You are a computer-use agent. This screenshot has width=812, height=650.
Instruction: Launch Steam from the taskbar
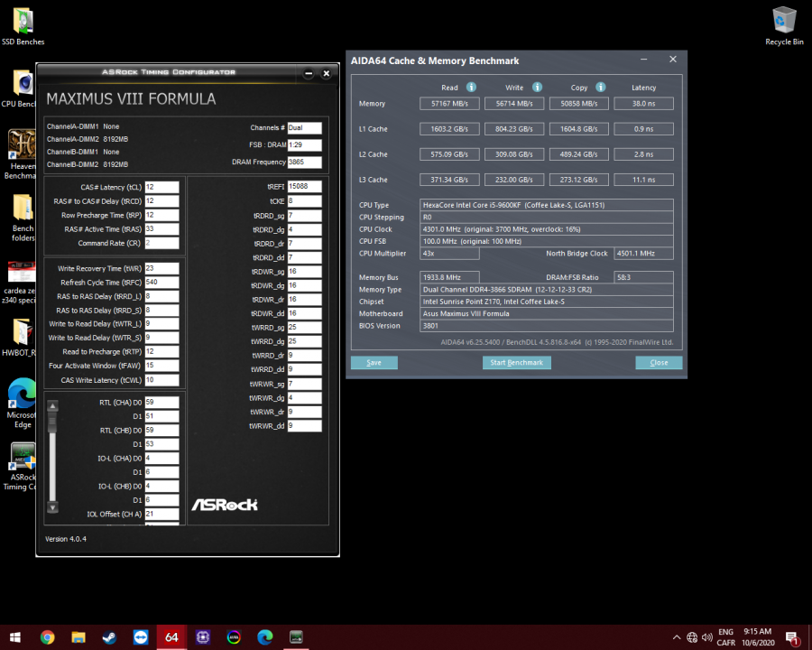[x=110, y=637]
